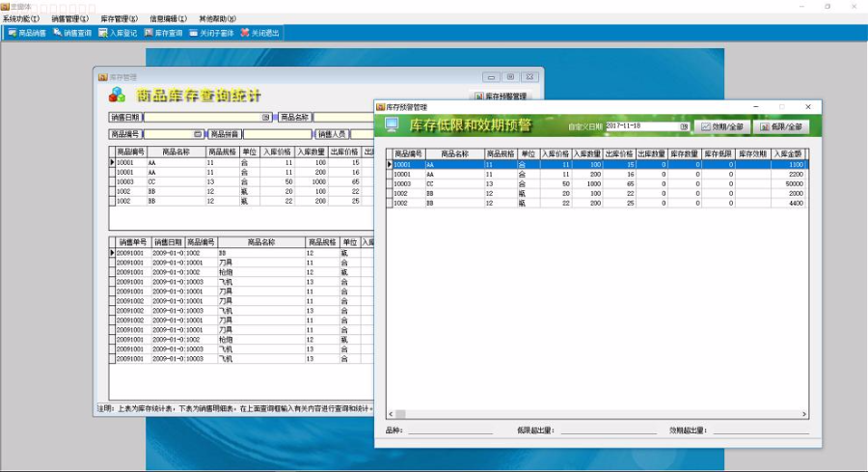
Task: Open 库存查询 from the main toolbar
Action: point(163,33)
